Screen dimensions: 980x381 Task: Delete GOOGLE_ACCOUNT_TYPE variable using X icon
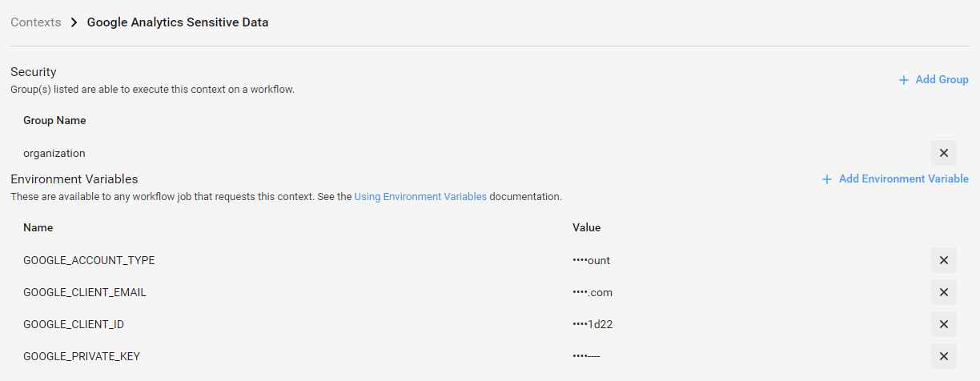tap(943, 260)
